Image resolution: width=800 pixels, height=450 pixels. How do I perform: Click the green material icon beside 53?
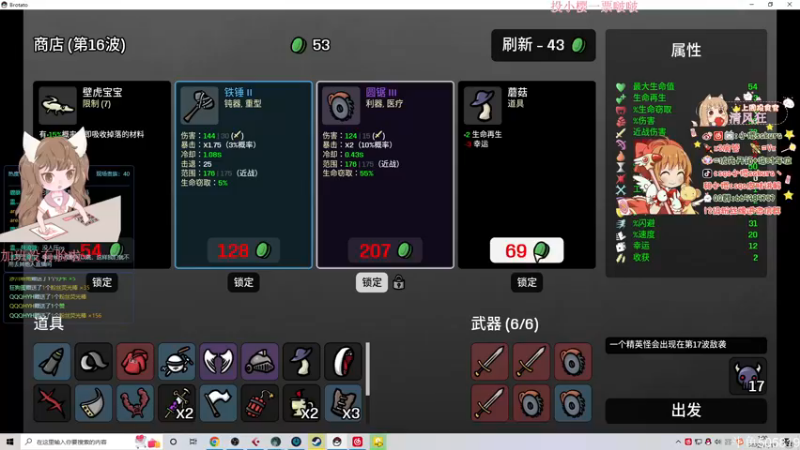point(298,45)
